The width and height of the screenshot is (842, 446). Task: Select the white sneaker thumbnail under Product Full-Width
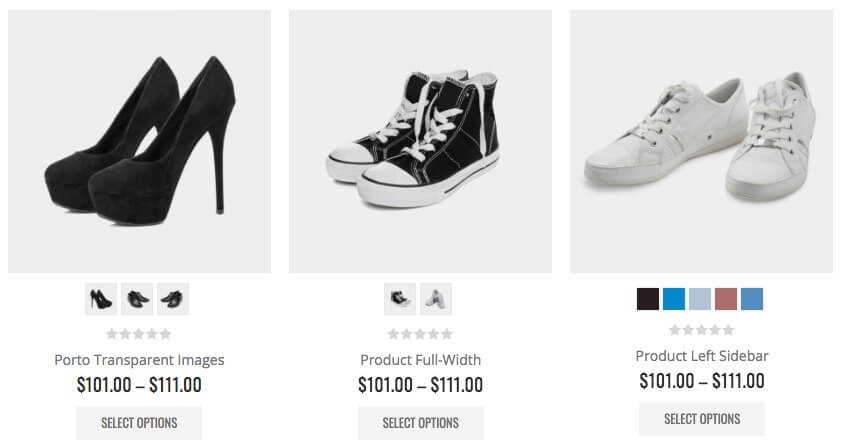tap(436, 299)
